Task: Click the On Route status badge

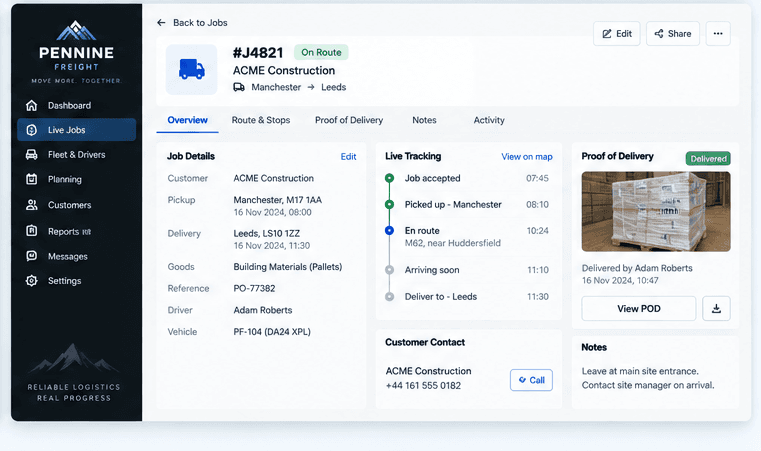Action: (321, 52)
